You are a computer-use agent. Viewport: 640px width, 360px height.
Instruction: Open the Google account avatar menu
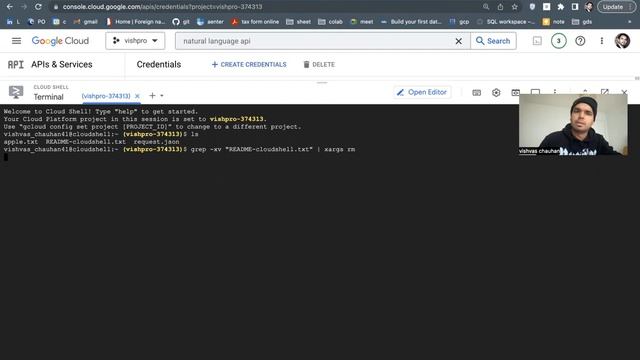pos(622,41)
